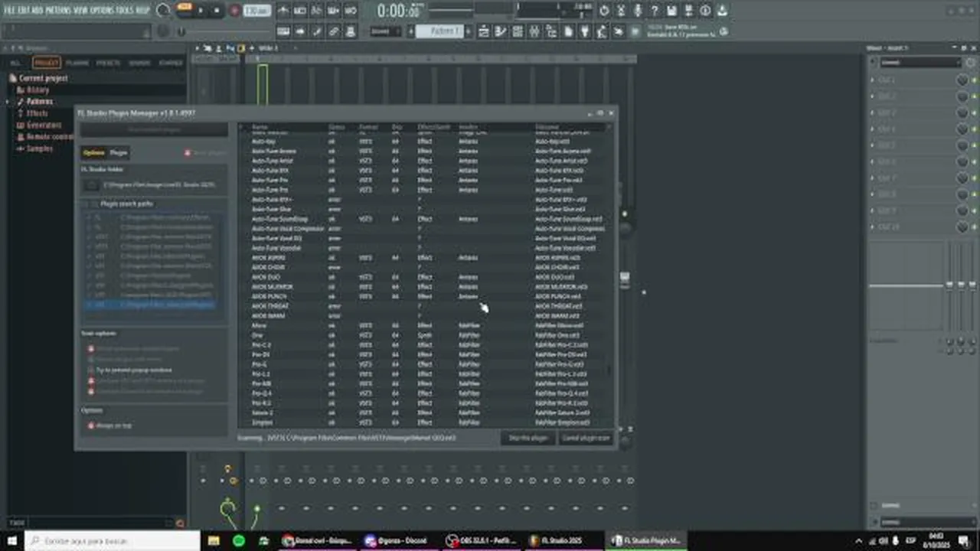The height and width of the screenshot is (551, 980).
Task: Expand the Slot 6 arrow in mixer
Action: (872, 162)
